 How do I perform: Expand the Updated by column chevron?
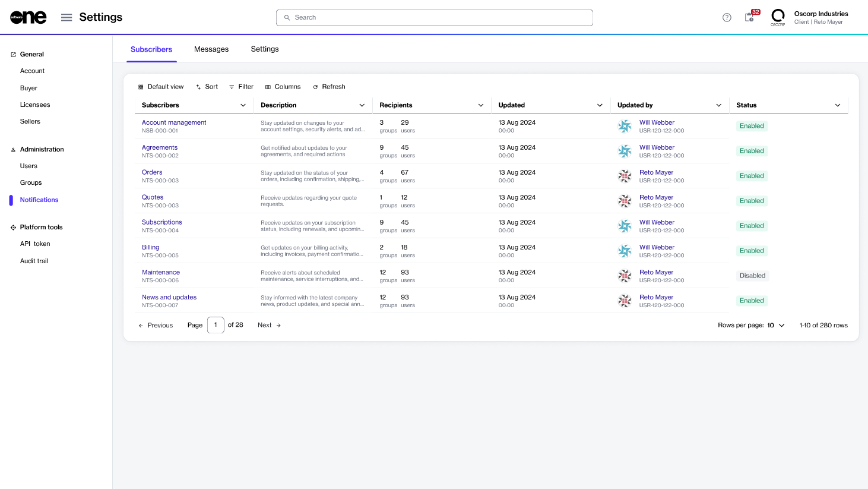(x=718, y=105)
